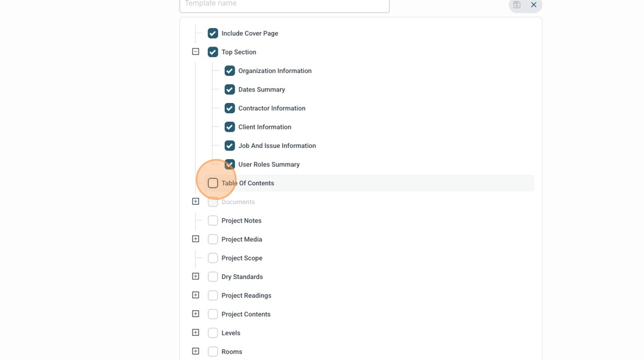
Task: Enable the Table Of Contents checkbox
Action: click(213, 183)
